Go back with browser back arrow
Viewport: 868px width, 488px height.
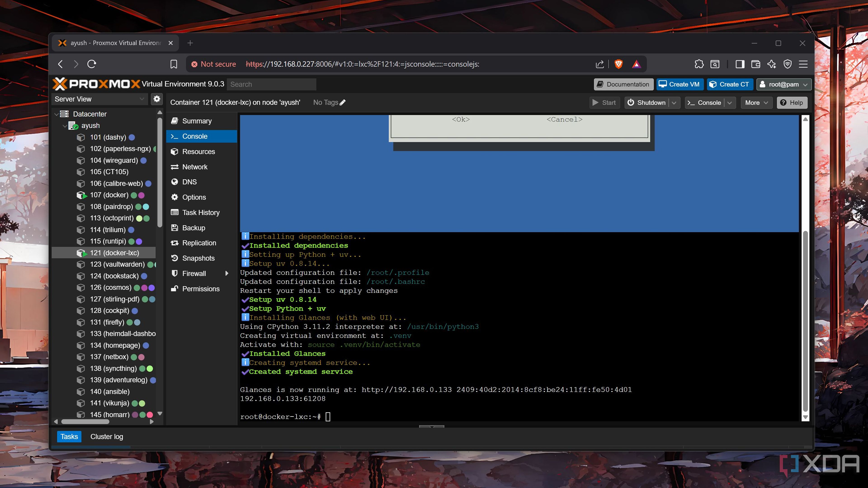60,64
